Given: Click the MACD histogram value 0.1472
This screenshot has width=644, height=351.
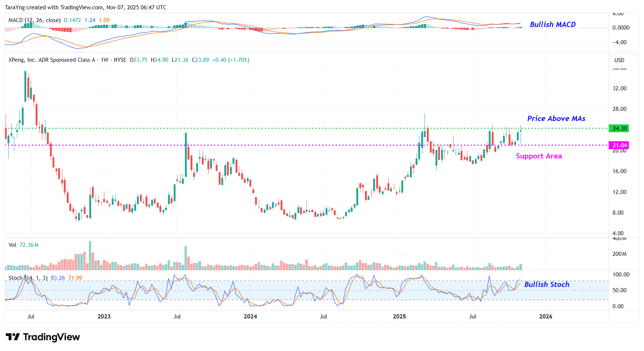Looking at the screenshot, I should pyautogui.click(x=72, y=20).
